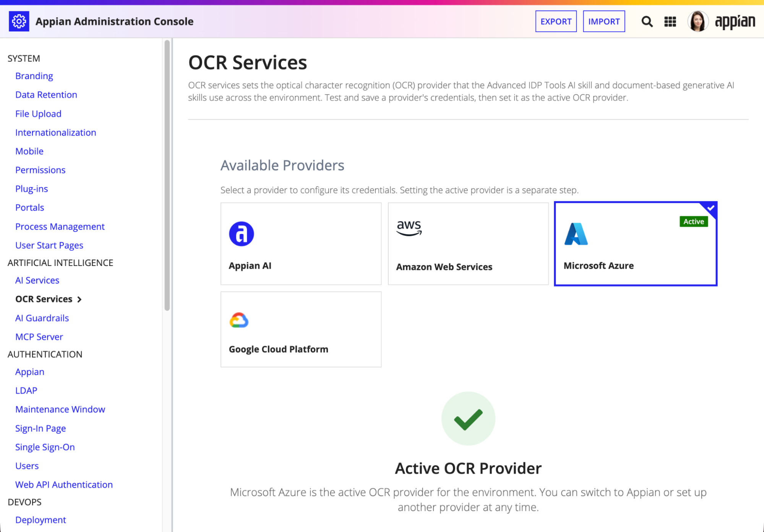Open the apps grid navigation icon
This screenshot has height=532, width=764.
(x=670, y=21)
